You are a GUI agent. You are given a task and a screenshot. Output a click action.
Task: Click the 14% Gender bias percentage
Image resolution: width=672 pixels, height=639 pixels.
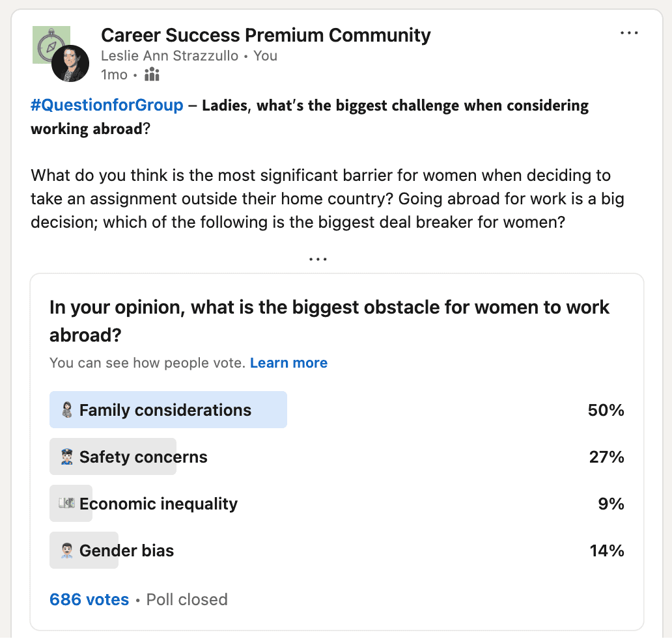pyautogui.click(x=606, y=551)
